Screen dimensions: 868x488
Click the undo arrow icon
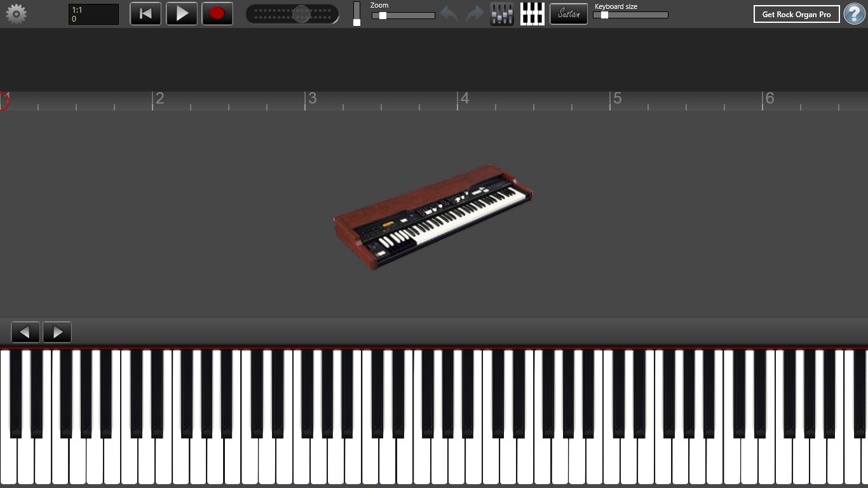pos(449,14)
